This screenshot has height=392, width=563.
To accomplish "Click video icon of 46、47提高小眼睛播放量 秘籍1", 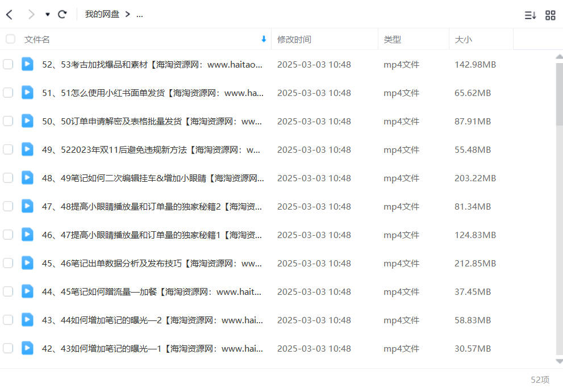I will click(27, 234).
